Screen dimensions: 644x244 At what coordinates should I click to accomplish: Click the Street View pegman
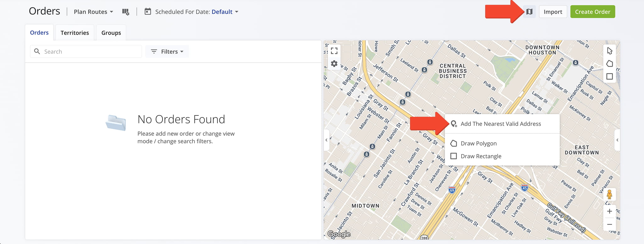609,195
